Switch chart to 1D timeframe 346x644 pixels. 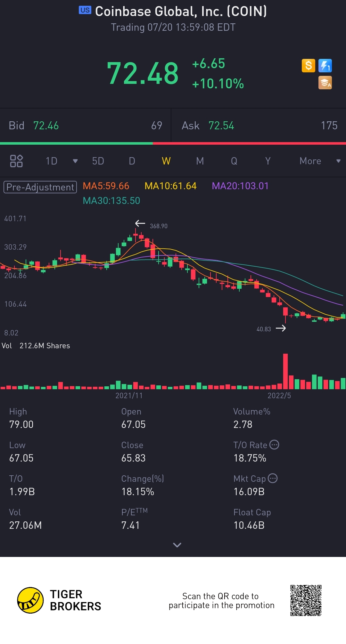pos(51,161)
